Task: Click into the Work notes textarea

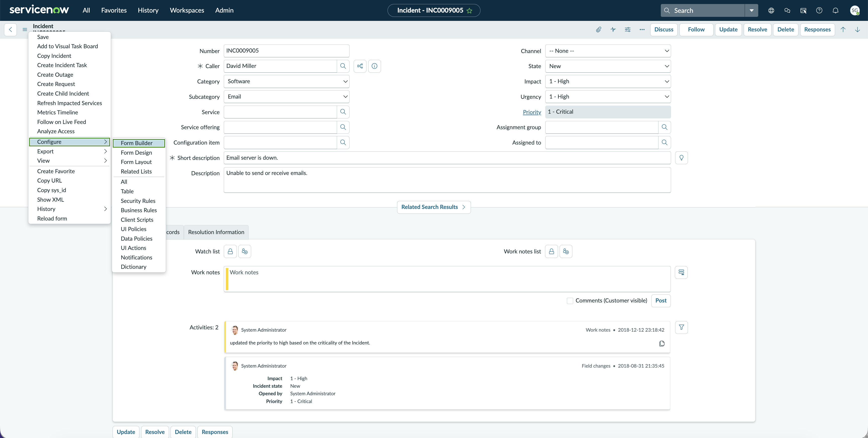Action: pyautogui.click(x=447, y=279)
